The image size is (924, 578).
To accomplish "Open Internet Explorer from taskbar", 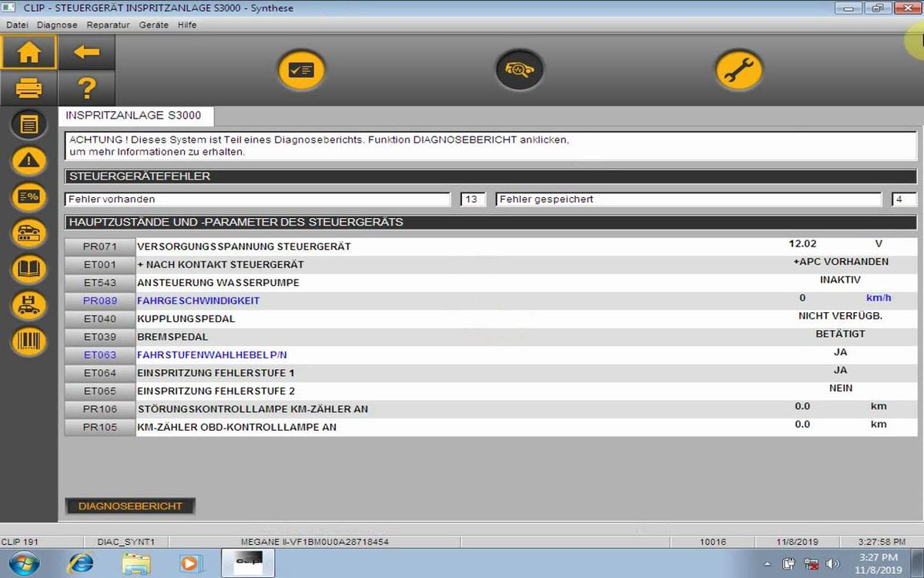I will (79, 563).
